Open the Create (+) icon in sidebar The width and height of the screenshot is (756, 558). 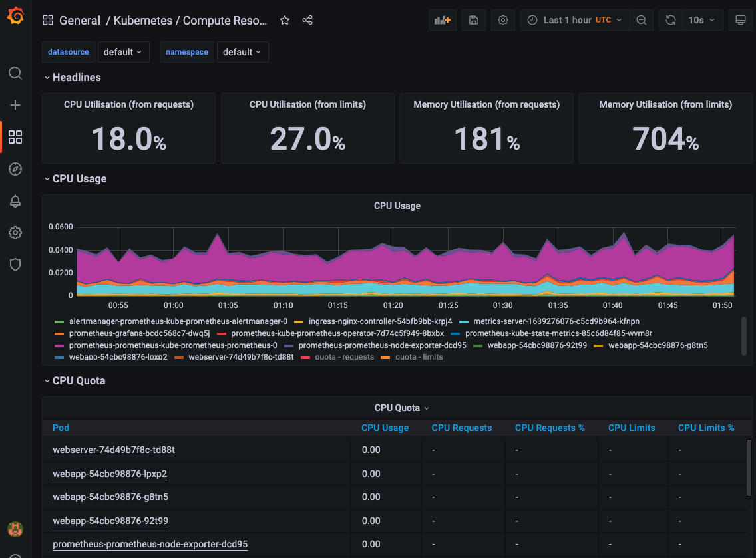point(15,105)
